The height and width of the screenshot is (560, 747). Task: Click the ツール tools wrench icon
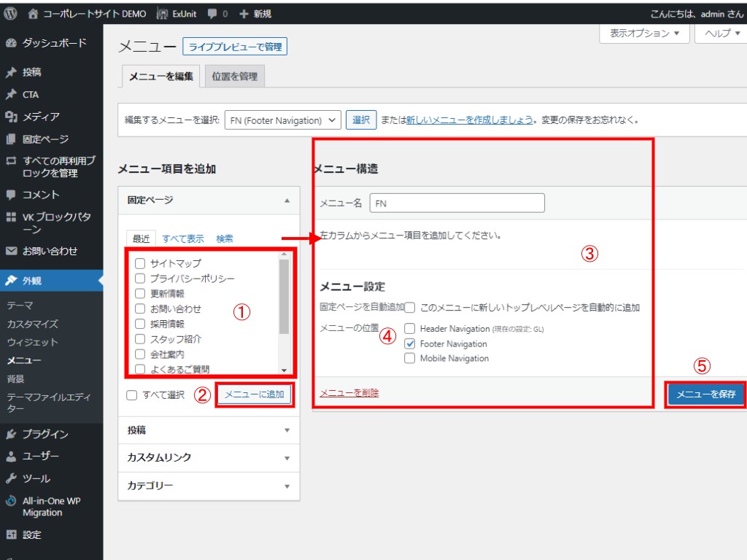tap(11, 479)
